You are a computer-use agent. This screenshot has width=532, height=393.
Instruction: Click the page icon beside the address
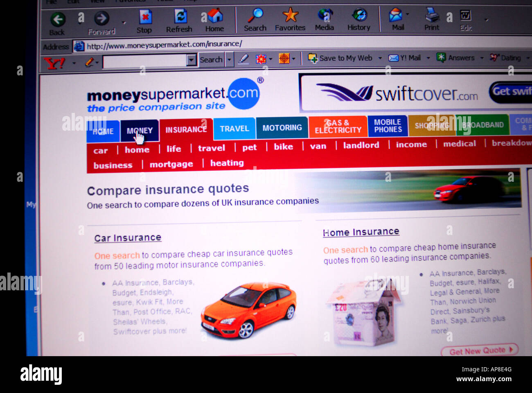click(x=79, y=46)
